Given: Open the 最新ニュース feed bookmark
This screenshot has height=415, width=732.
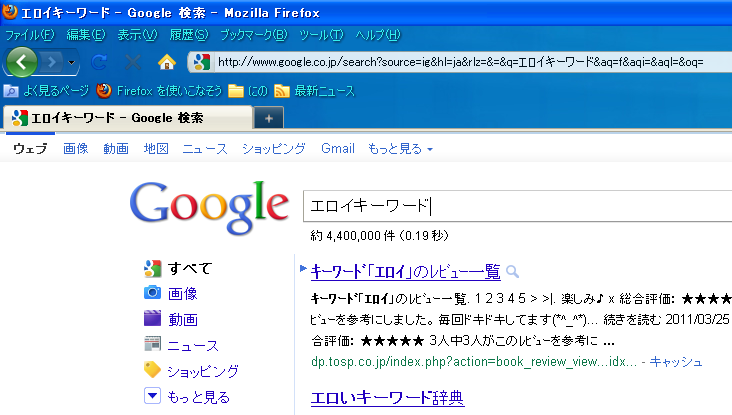Looking at the screenshot, I should [314, 91].
